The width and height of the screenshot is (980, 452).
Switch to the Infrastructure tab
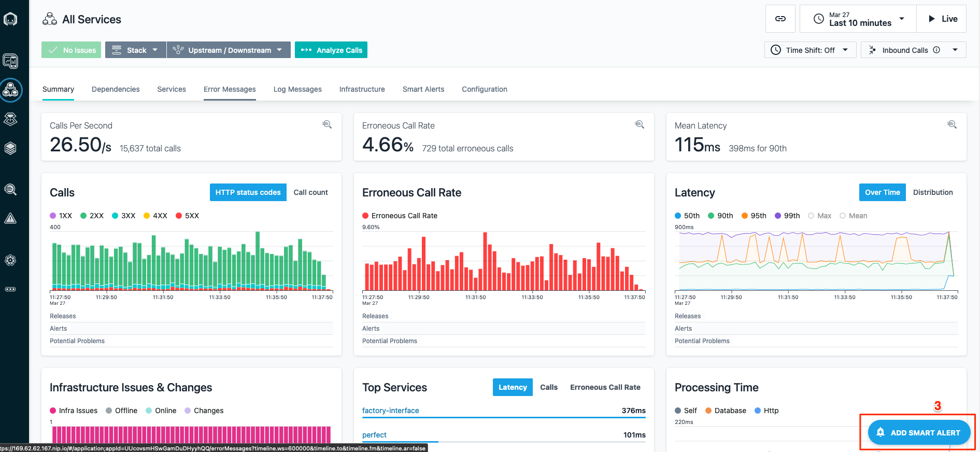[x=362, y=89]
